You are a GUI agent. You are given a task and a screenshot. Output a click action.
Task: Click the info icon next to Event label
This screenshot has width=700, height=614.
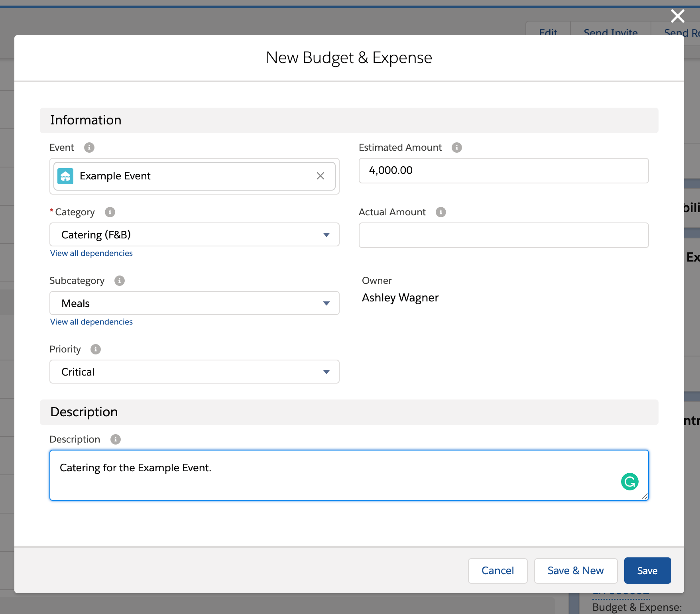click(89, 148)
